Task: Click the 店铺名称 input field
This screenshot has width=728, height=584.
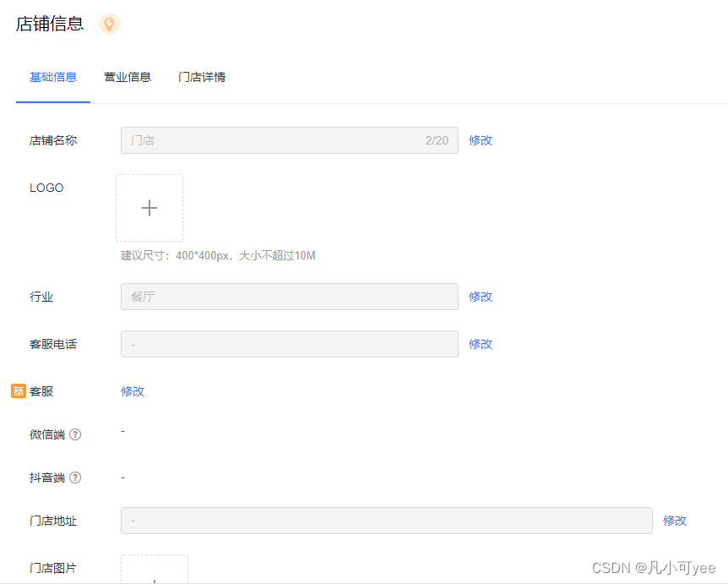Action: (290, 140)
